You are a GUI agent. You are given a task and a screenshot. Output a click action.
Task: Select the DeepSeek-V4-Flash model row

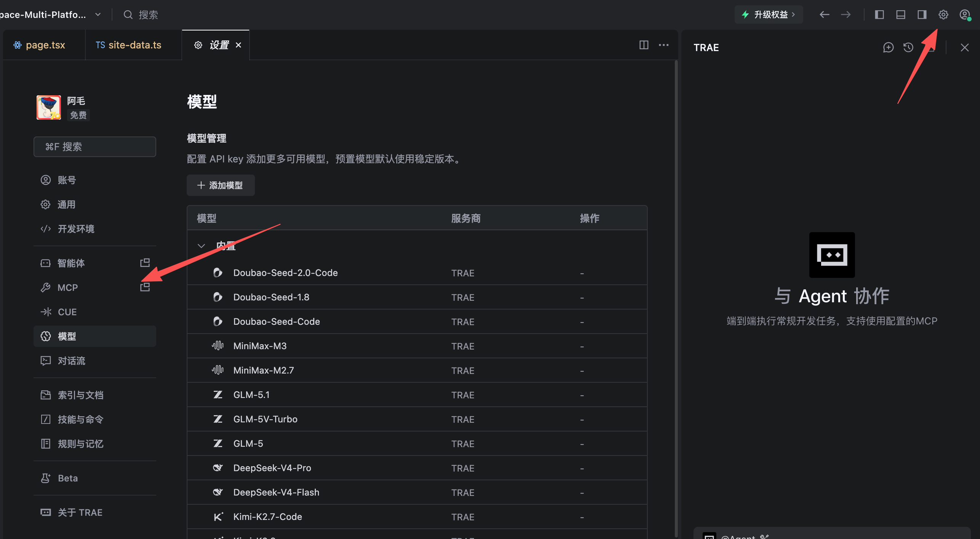click(x=417, y=492)
